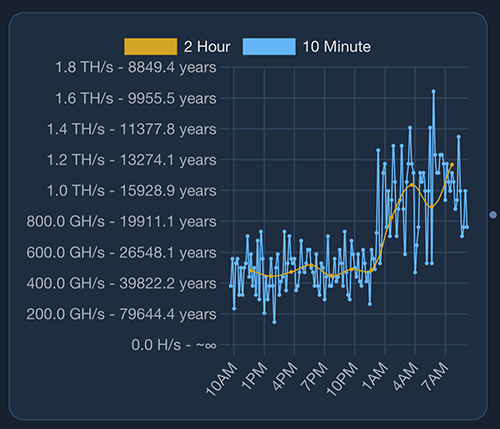Toggle the 2 Hour legend swatch

click(150, 47)
